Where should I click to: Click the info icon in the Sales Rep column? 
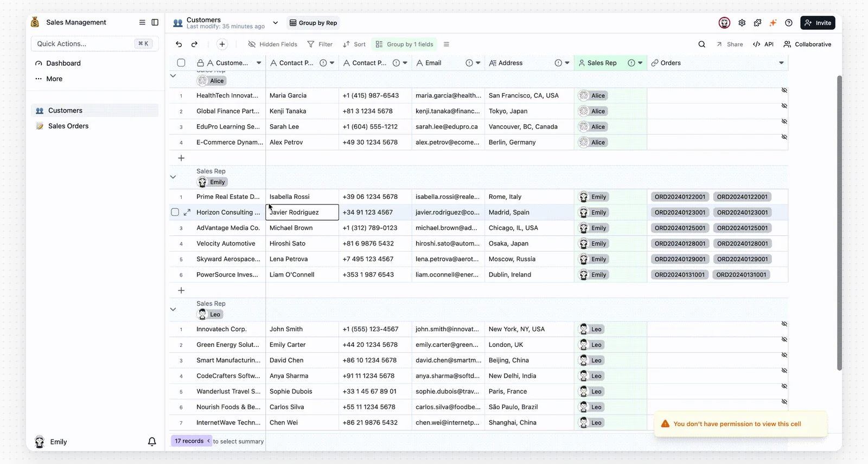631,63
